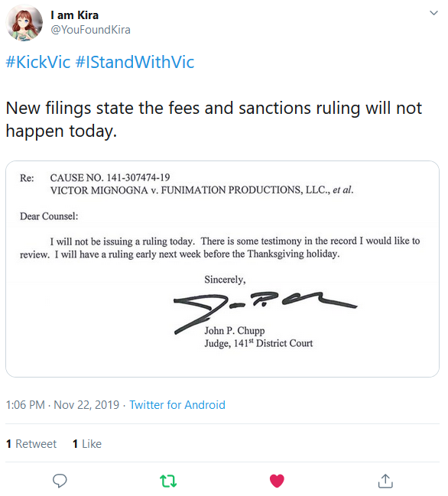The image size is (448, 496).
Task: Open the #IStandWithVic hashtag
Action: (135, 62)
